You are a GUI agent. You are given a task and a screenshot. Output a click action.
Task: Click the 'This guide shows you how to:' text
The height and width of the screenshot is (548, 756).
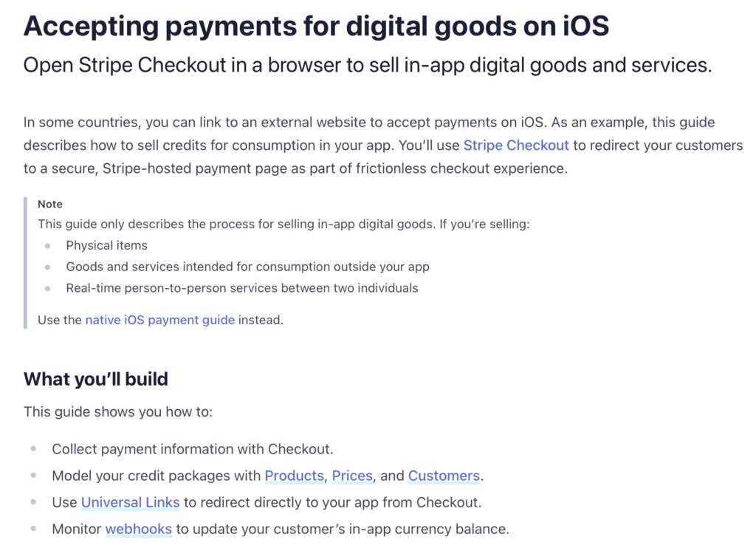point(118,411)
